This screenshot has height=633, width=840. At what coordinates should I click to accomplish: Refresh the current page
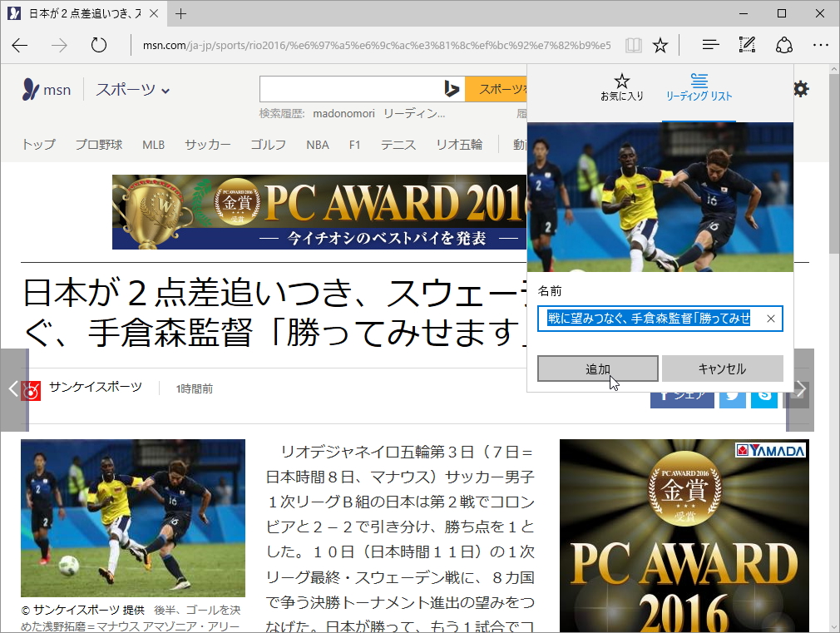(x=99, y=45)
